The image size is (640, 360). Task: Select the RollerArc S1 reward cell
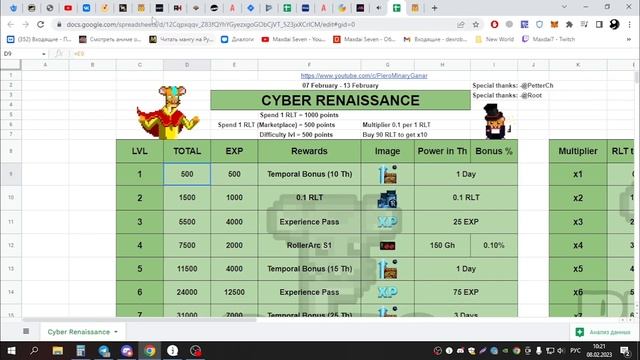coord(309,245)
